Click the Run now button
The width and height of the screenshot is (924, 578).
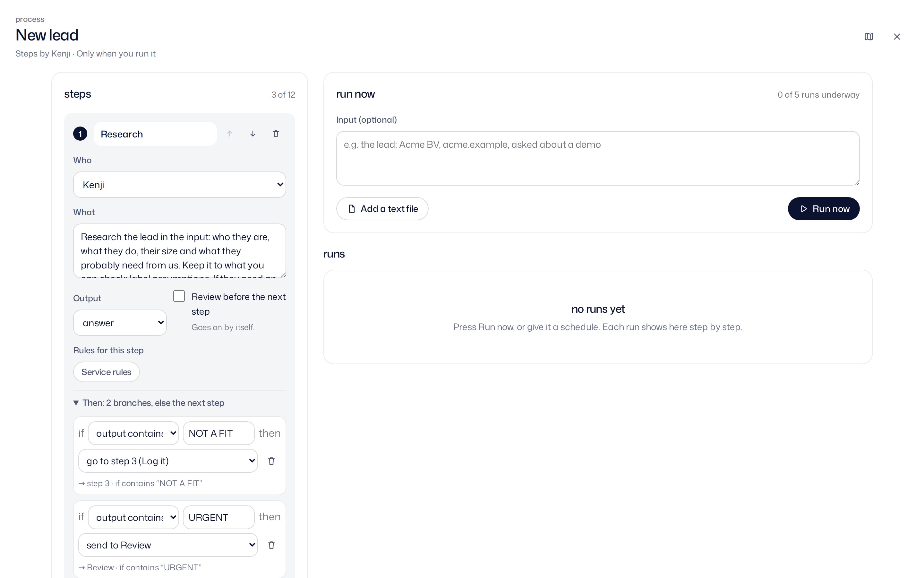click(824, 209)
